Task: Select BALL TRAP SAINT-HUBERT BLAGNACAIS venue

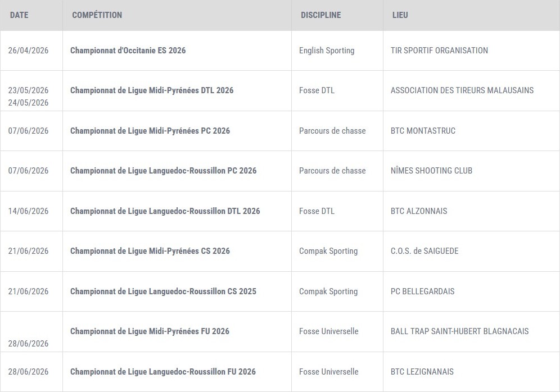Action: pos(459,331)
